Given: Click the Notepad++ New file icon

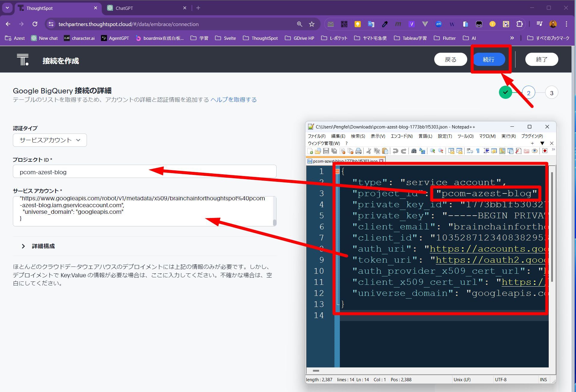Looking at the screenshot, I should (310, 151).
